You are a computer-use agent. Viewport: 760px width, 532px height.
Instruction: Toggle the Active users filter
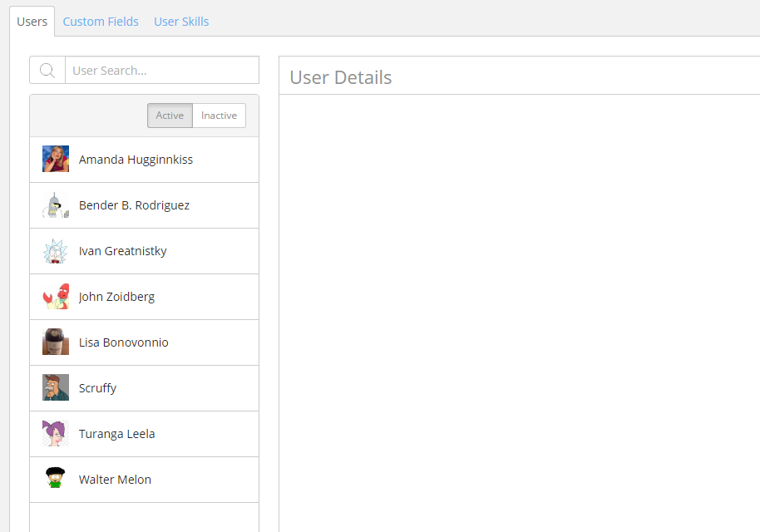170,116
